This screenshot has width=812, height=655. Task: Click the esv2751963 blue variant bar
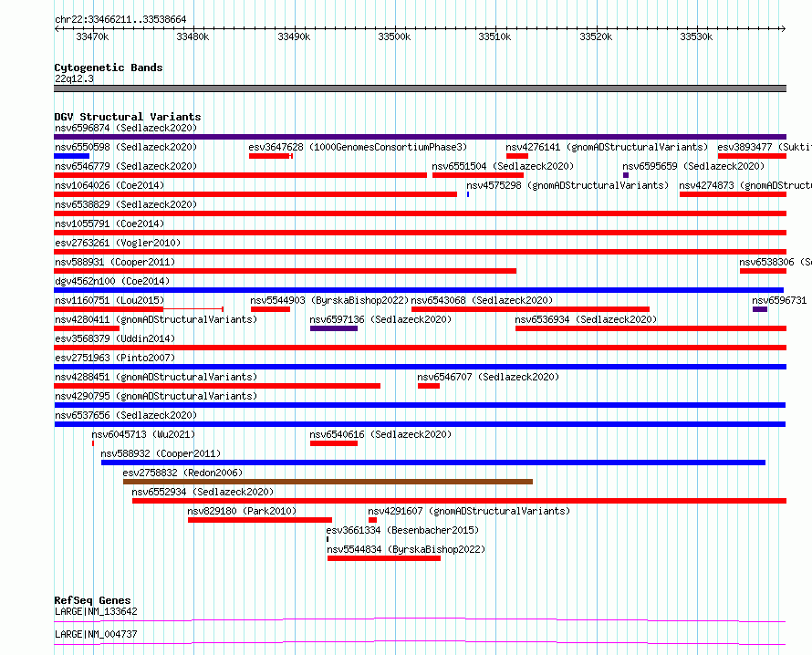420,367
